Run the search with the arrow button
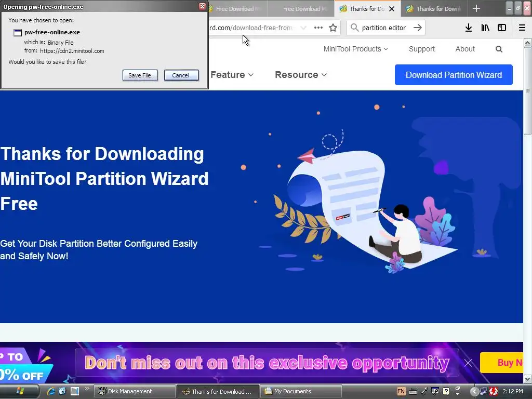The image size is (532, 399). [x=418, y=28]
